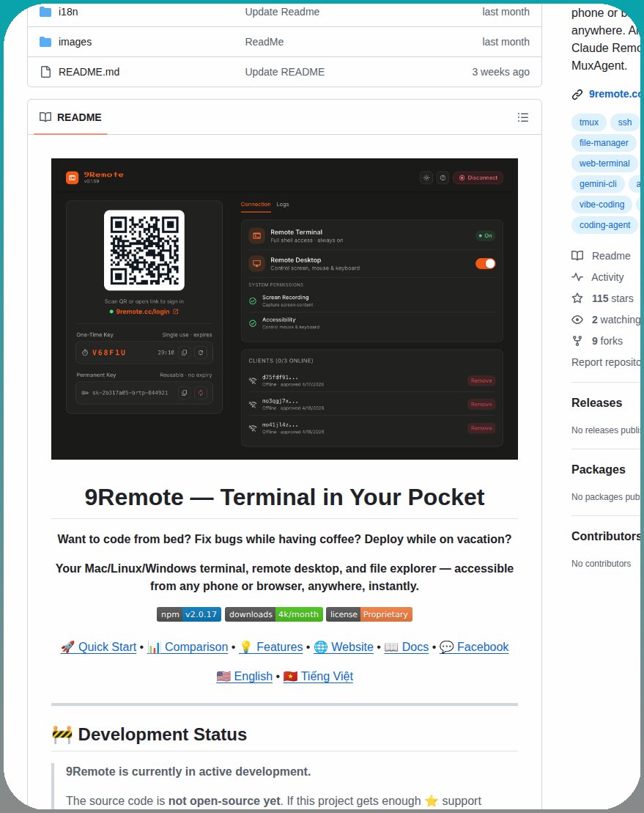Open the Website link
This screenshot has height=813, width=644.
[x=344, y=647]
